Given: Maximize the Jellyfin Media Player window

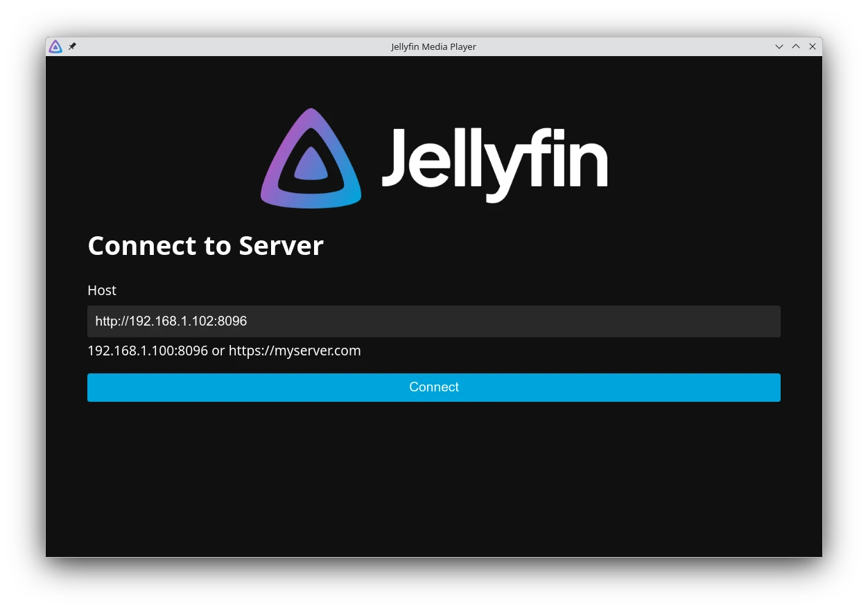Looking at the screenshot, I should pos(796,46).
